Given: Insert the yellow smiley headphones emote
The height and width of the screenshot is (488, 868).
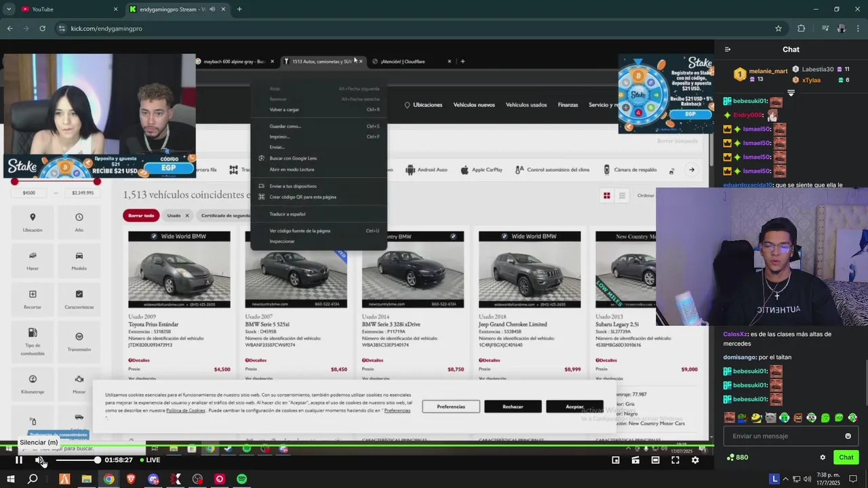Looking at the screenshot, I should point(756,418).
